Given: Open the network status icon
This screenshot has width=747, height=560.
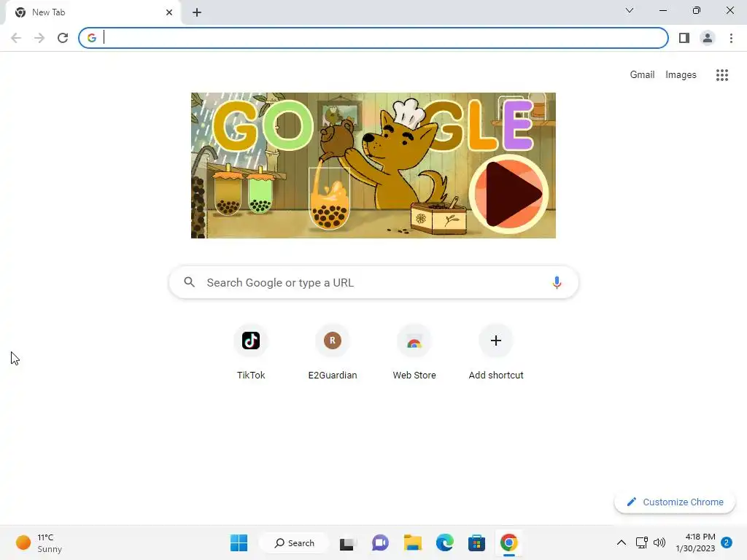Looking at the screenshot, I should pyautogui.click(x=641, y=542).
